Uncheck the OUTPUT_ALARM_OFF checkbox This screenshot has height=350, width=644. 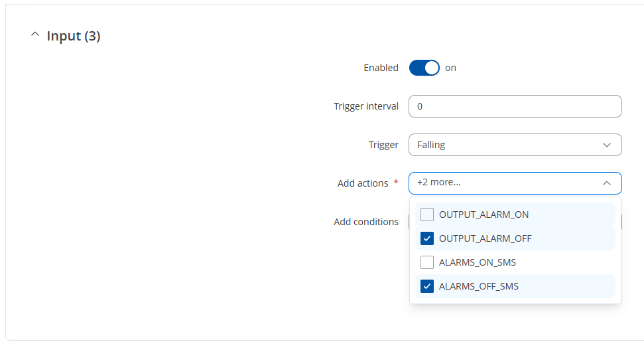(x=427, y=238)
